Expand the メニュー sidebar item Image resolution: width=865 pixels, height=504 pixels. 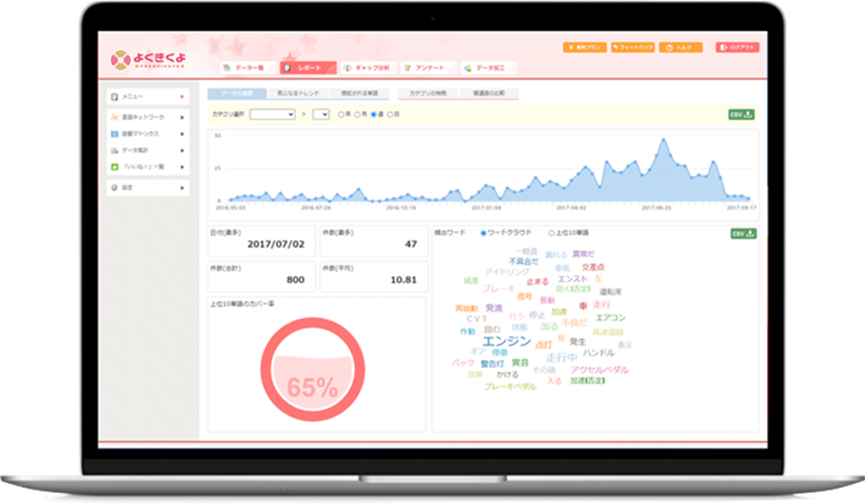pos(148,97)
